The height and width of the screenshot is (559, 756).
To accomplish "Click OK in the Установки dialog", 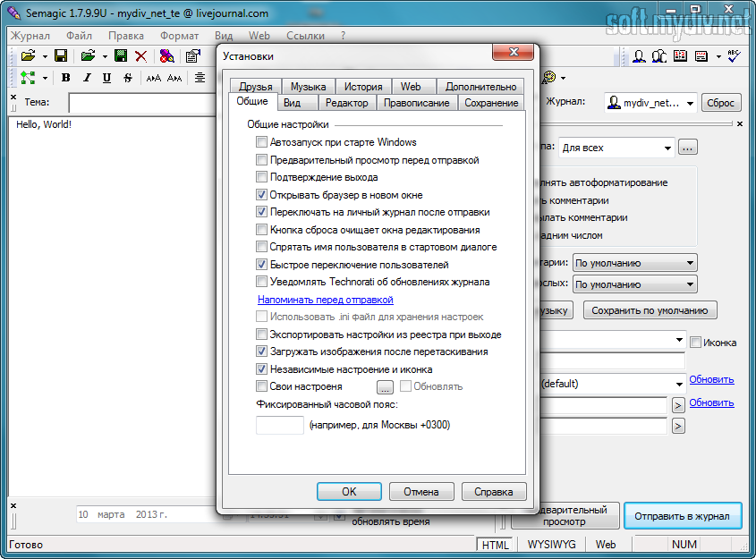I will [x=349, y=492].
